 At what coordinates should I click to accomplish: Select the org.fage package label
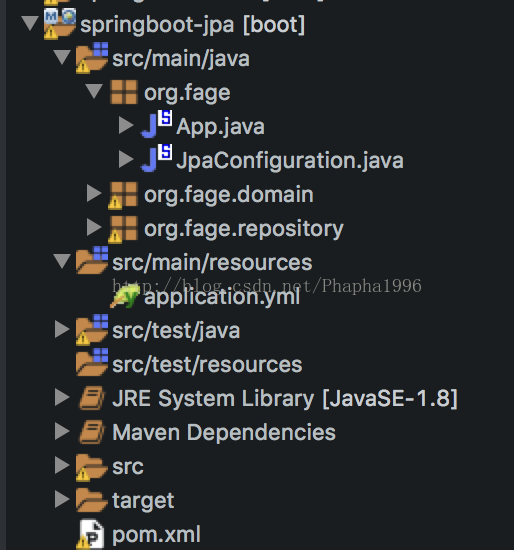(187, 93)
